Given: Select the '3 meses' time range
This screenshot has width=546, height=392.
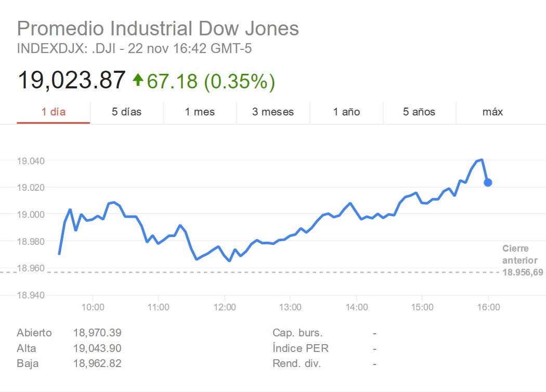Looking at the screenshot, I should (x=273, y=112).
